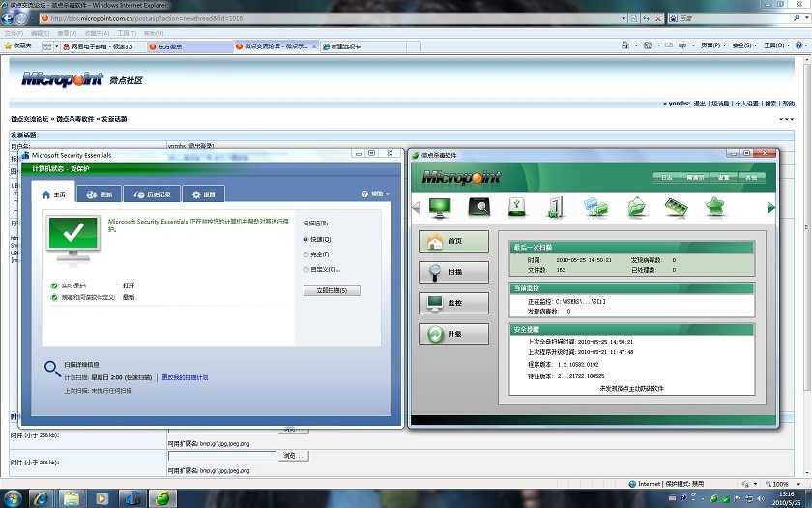Open the 编辑(E) menu
The image size is (812, 508).
click(x=40, y=33)
